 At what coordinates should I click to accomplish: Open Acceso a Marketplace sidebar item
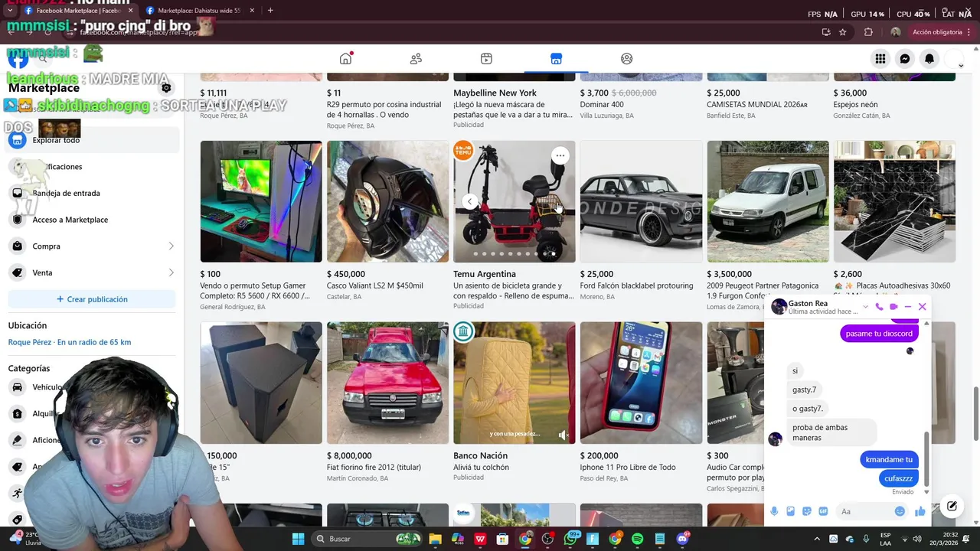92,220
